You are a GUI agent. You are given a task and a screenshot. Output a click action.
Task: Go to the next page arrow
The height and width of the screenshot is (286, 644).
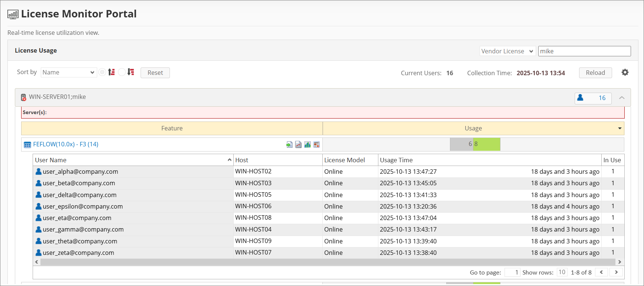[x=616, y=272]
